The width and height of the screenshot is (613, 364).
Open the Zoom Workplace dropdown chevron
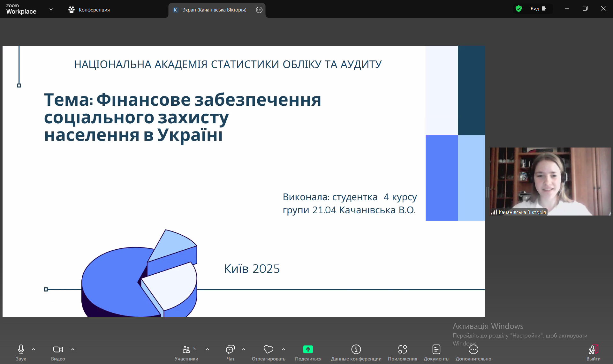point(51,10)
